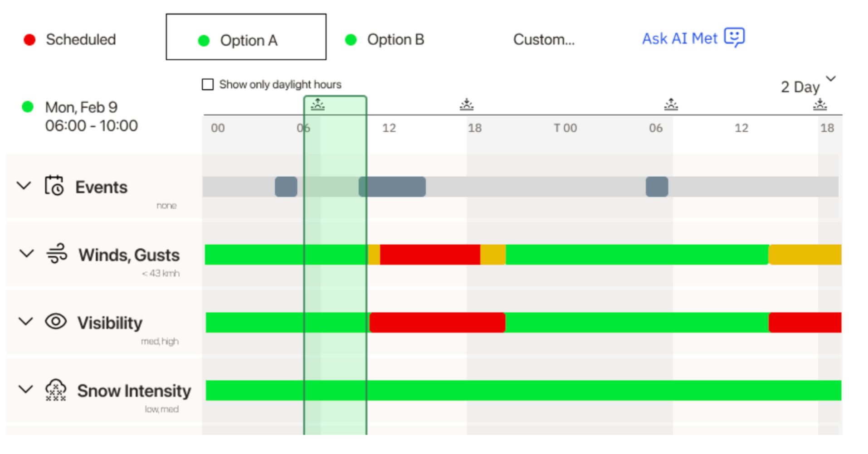This screenshot has height=454, width=868.
Task: Click the Visibility eye icon
Action: tap(56, 322)
